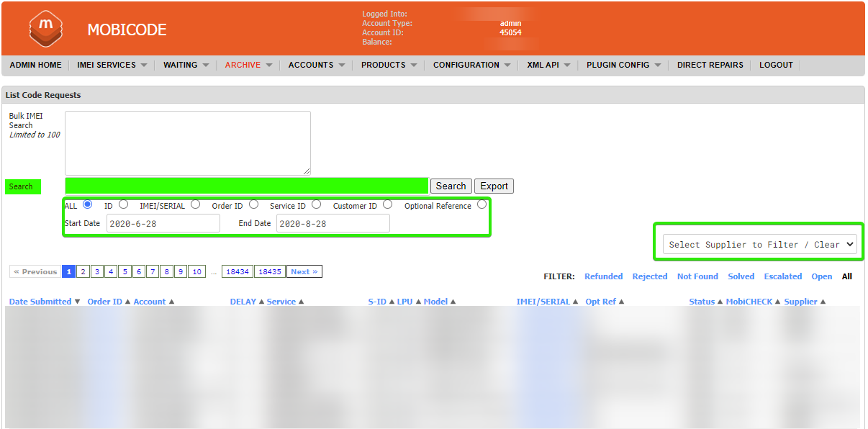
Task: Filter results by Escalated
Action: 783,276
